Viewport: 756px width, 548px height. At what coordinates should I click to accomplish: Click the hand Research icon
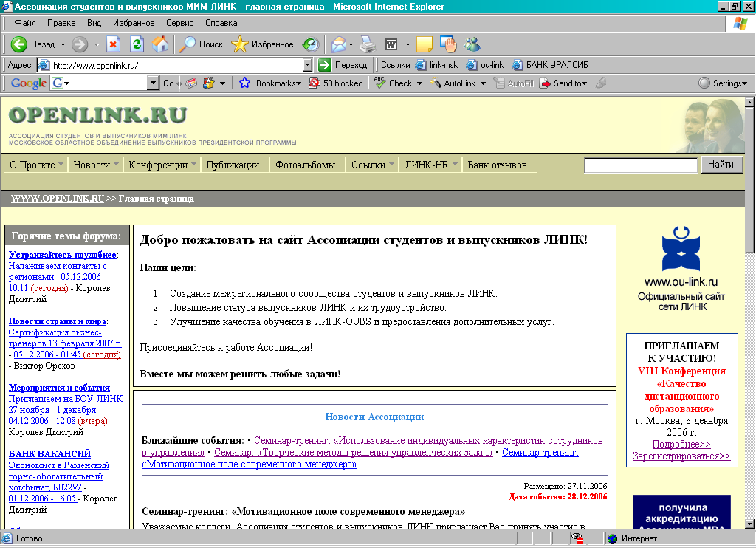coord(448,44)
